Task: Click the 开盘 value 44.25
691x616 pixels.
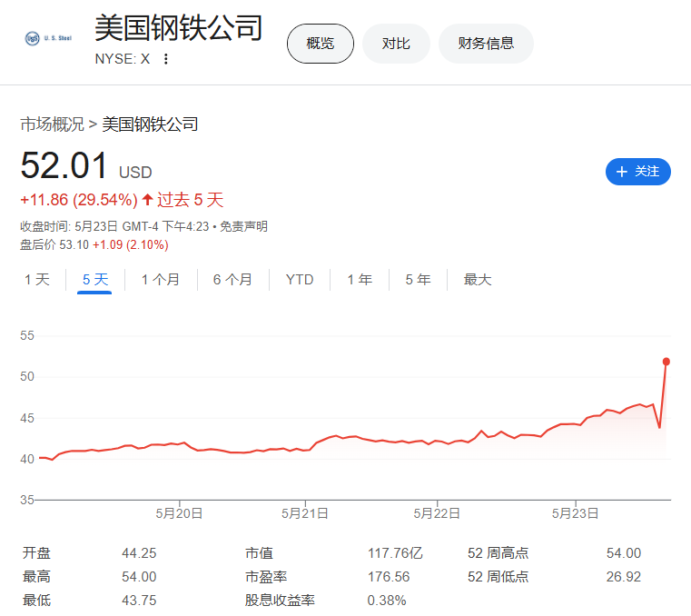Action: [x=139, y=553]
